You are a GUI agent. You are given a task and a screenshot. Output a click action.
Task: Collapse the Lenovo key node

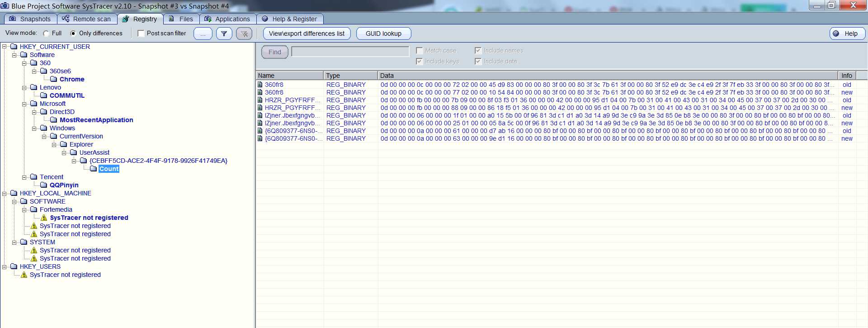coord(24,87)
